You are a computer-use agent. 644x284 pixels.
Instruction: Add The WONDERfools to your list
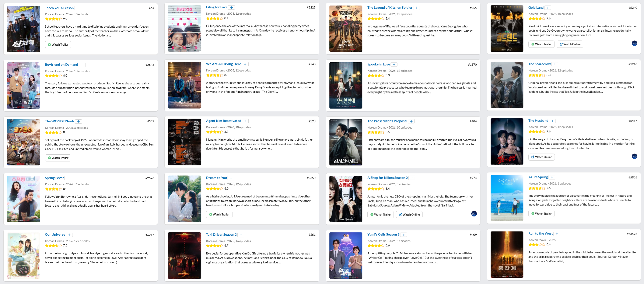(79, 122)
